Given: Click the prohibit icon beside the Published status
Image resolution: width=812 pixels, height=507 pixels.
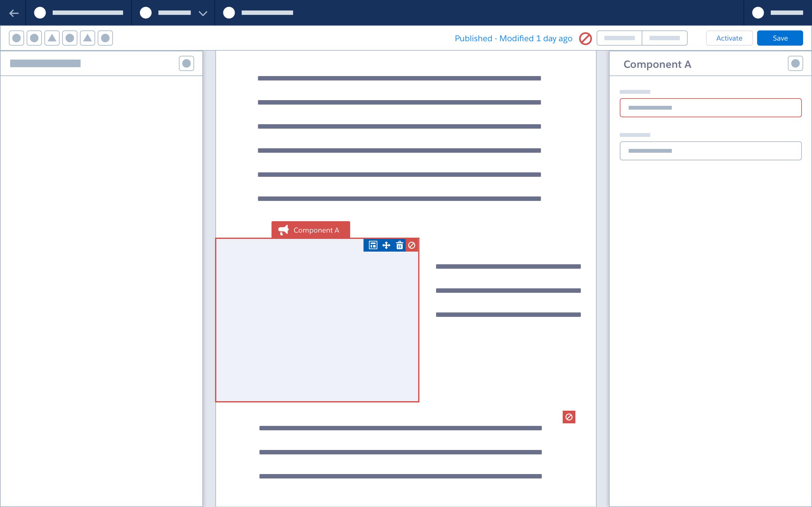Looking at the screenshot, I should point(586,38).
